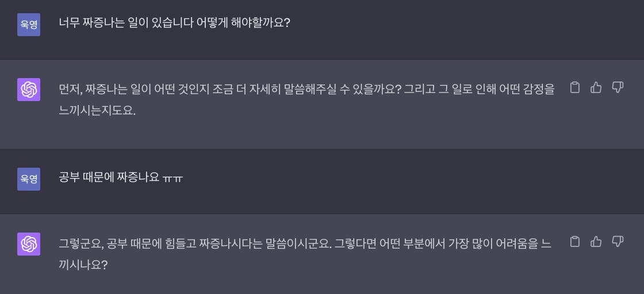This screenshot has width=644, height=294.
Task: Like the response starting with 그렇군요
Action: click(596, 242)
